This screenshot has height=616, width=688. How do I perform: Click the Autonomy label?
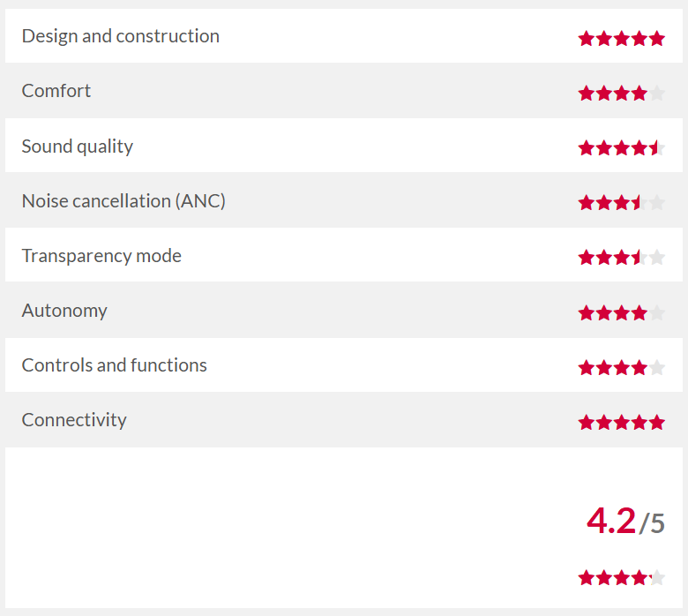tap(64, 311)
